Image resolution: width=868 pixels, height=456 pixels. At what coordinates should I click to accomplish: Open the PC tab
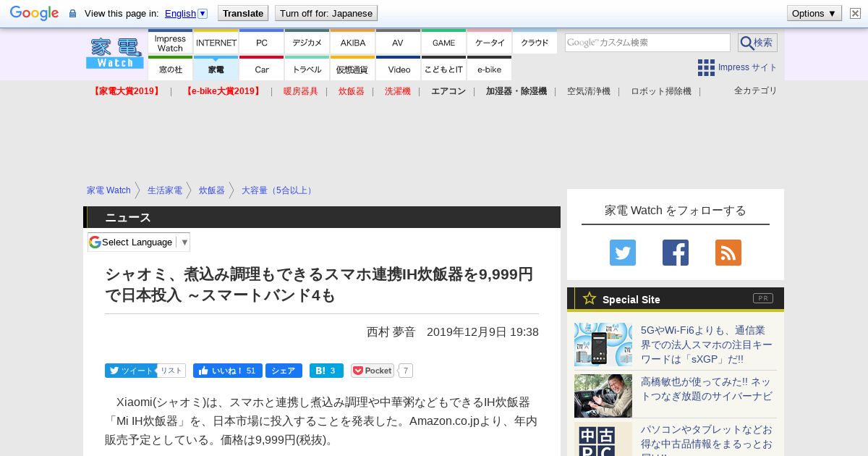[x=261, y=43]
